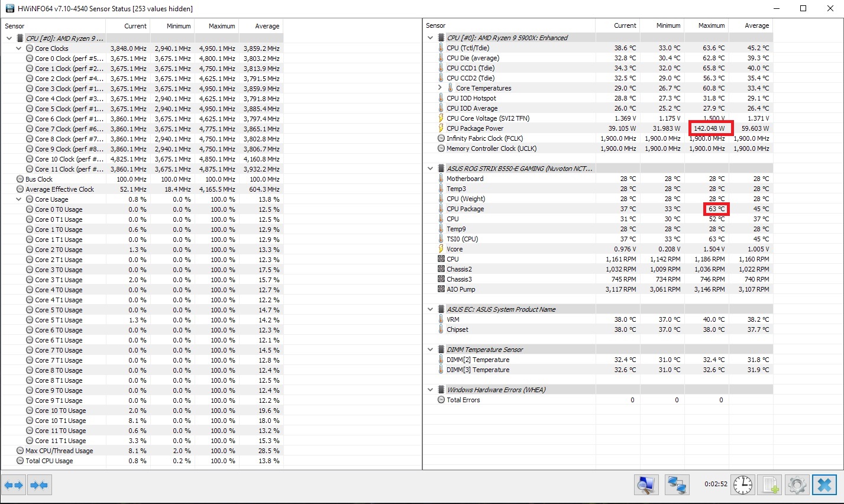The image size is (844, 504).
Task: Collapse the ASUS EC: ASUS System Product Name group
Action: point(430,309)
